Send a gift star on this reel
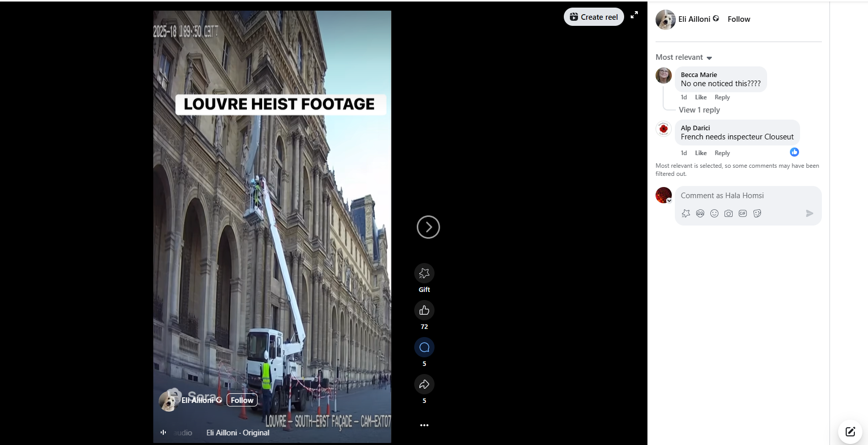The width and height of the screenshot is (868, 445). (x=424, y=274)
